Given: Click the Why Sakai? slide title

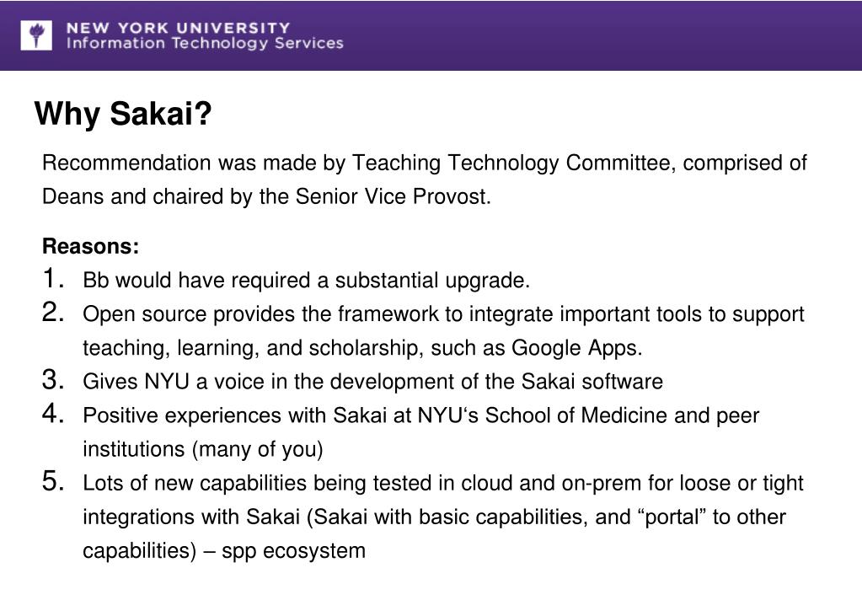Looking at the screenshot, I should [122, 113].
